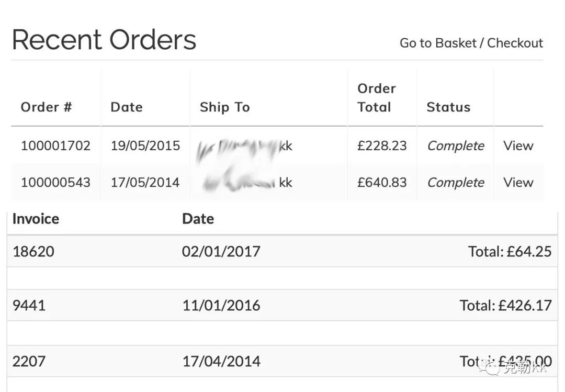Click the WeChat watermark logo icon
The image size is (565, 392).
click(x=491, y=367)
